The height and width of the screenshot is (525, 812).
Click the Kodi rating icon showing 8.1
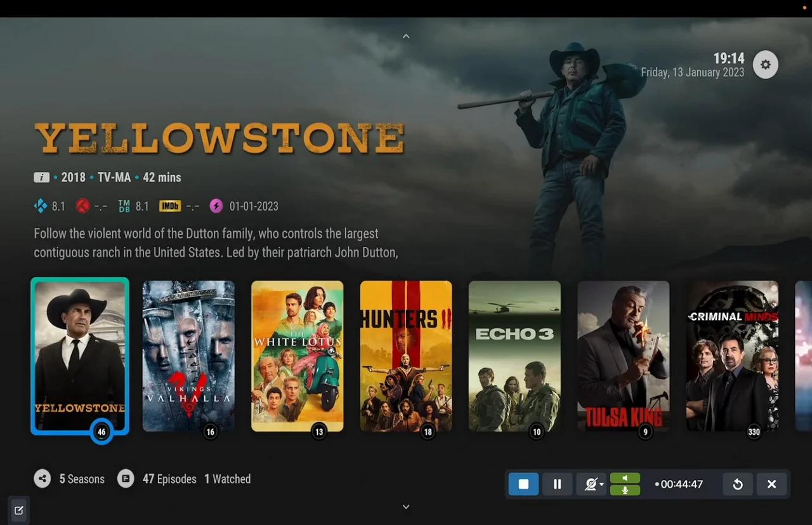(41, 206)
